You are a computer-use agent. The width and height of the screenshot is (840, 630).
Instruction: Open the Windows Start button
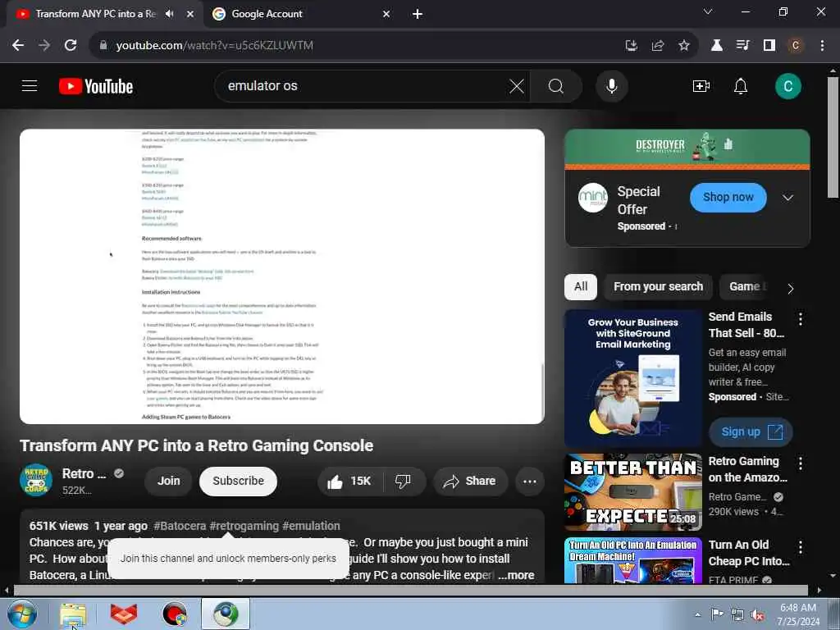(x=22, y=614)
